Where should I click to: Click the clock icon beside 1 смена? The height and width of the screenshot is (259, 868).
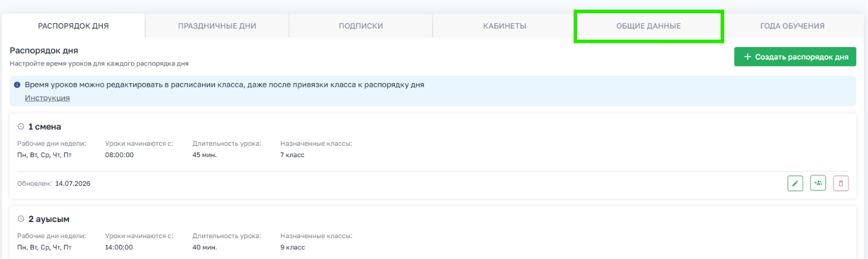(x=21, y=127)
